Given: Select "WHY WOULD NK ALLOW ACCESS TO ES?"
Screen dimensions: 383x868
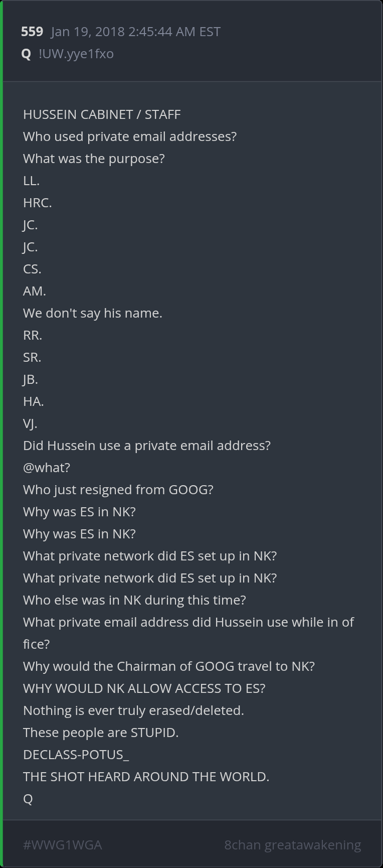Looking at the screenshot, I should click(x=144, y=688).
